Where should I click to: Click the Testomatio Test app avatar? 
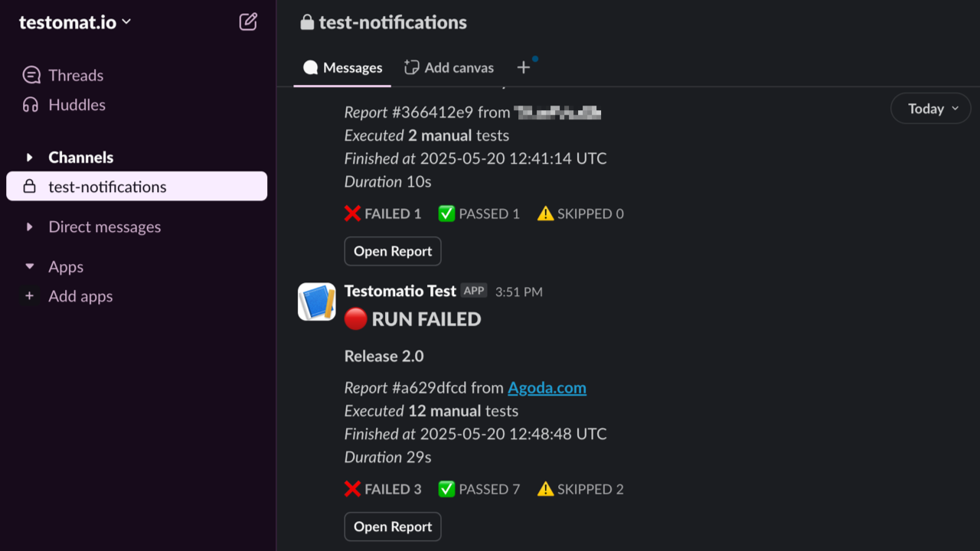click(316, 302)
